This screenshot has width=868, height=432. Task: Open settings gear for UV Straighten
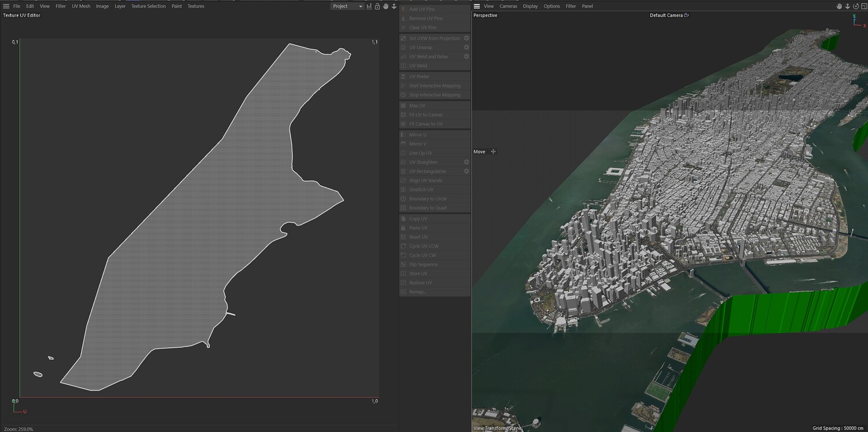[466, 162]
